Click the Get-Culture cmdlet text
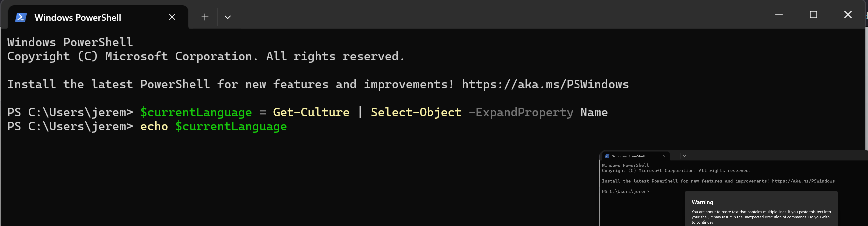 [x=311, y=112]
